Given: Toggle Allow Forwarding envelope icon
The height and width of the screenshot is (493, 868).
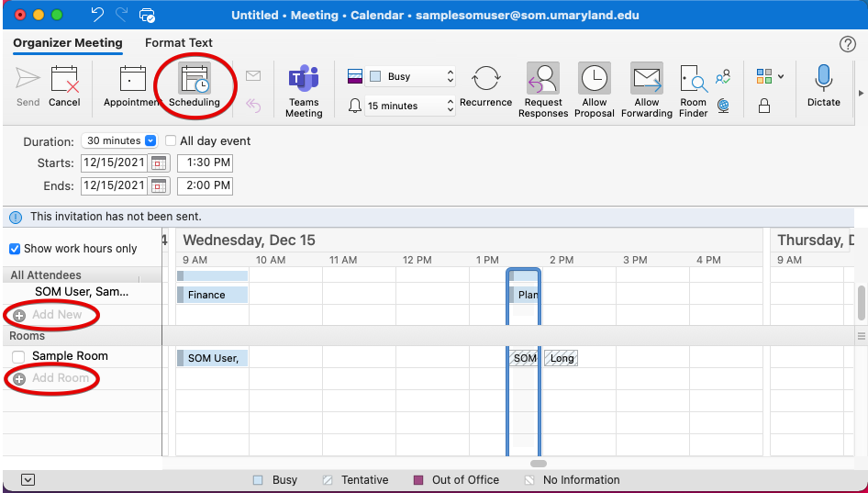Looking at the screenshot, I should [x=647, y=80].
